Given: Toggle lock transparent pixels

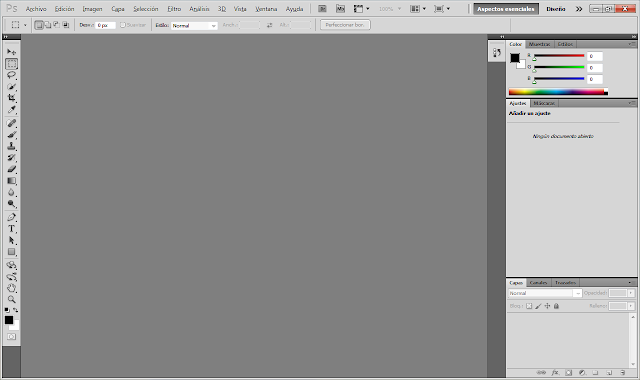Looking at the screenshot, I should coord(529,306).
